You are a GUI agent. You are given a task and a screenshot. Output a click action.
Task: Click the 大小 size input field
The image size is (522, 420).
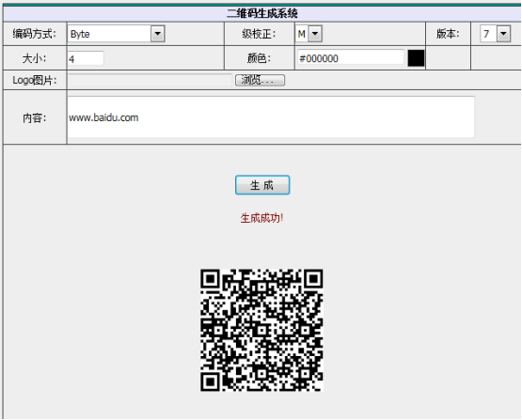[86, 59]
